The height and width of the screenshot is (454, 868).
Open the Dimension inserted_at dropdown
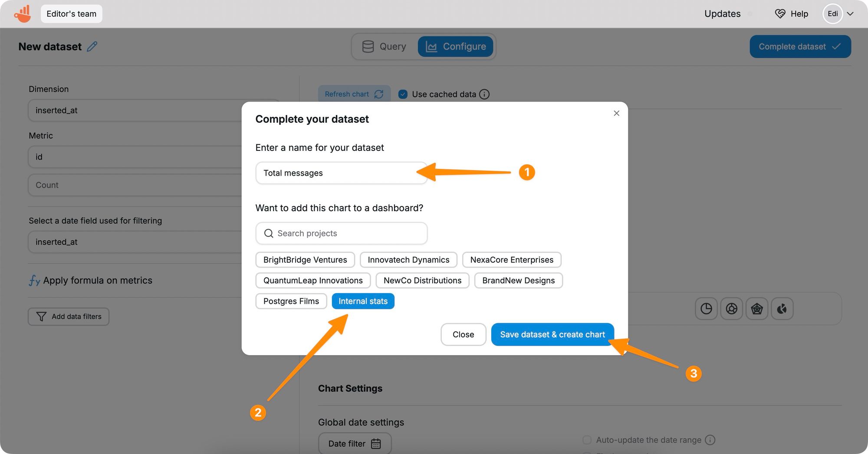tap(135, 111)
